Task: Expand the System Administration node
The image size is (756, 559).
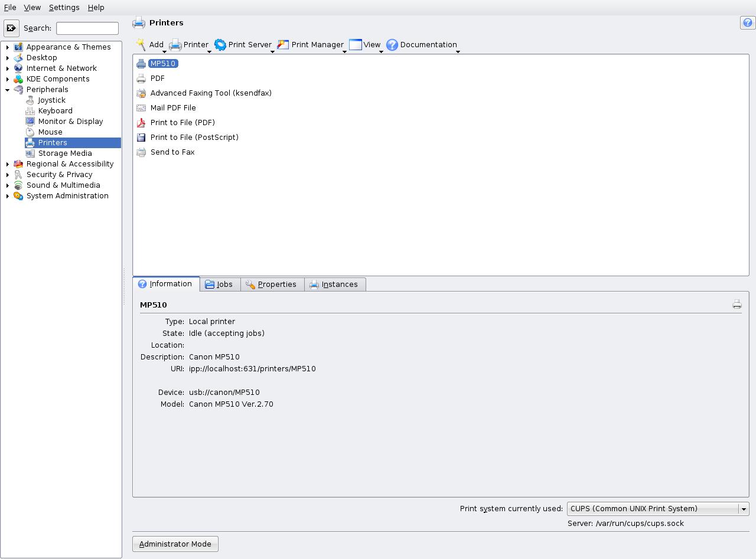Action: coord(8,196)
